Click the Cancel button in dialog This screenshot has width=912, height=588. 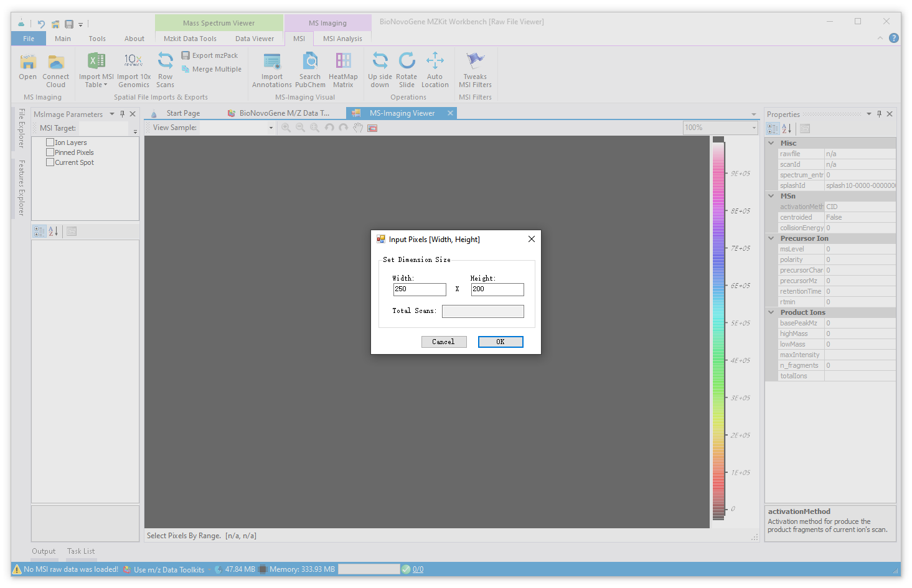(443, 342)
